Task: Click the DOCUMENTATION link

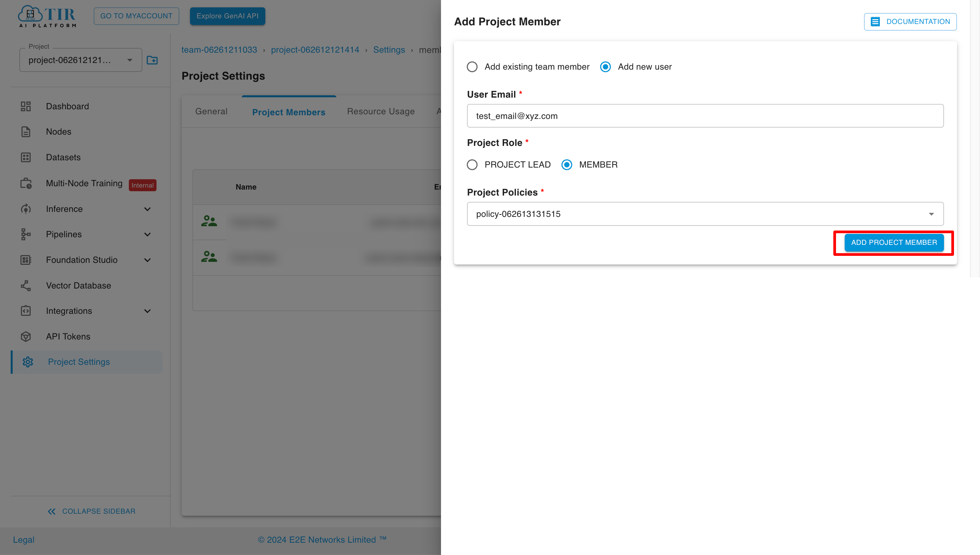Action: pos(911,22)
